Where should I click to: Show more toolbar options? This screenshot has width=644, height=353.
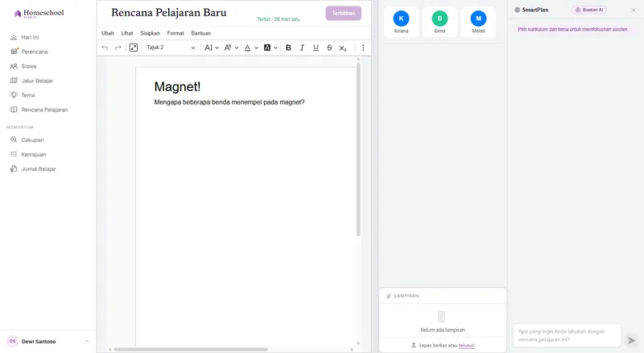363,48
